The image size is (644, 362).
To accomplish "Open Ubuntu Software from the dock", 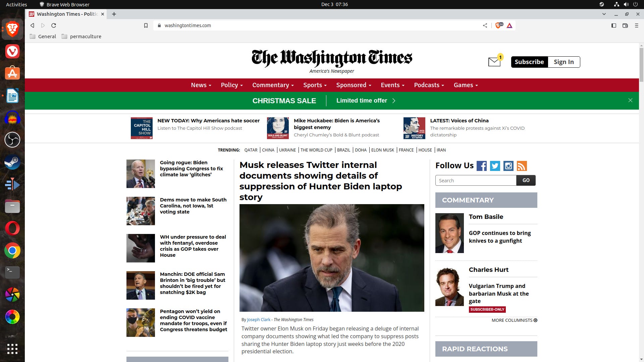I will point(12,73).
